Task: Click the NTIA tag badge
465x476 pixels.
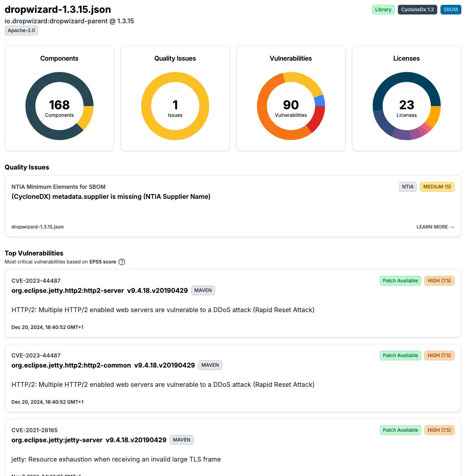Action: click(408, 187)
